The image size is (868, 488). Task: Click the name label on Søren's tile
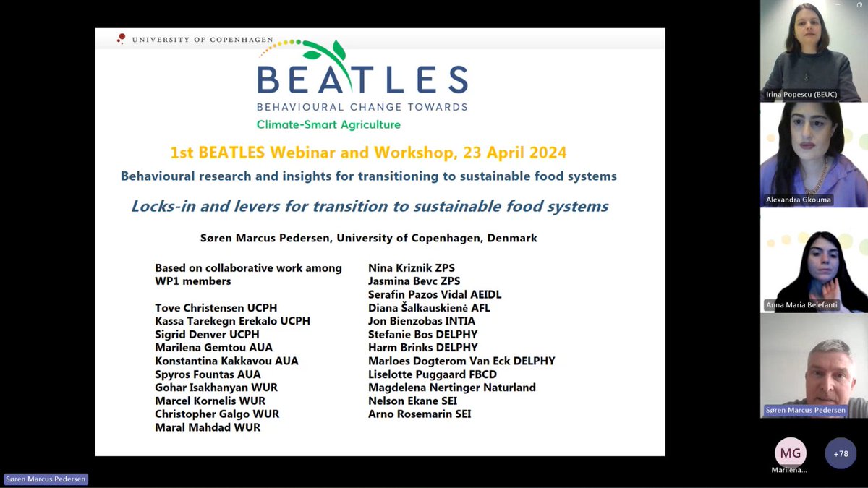807,410
